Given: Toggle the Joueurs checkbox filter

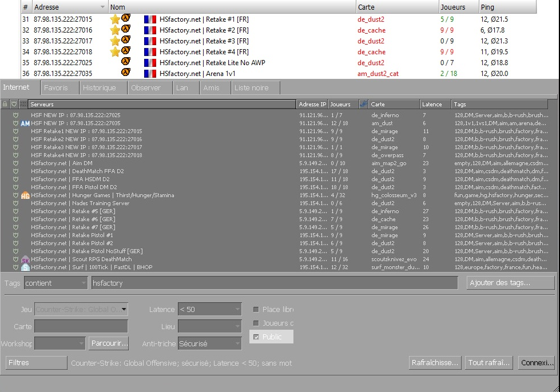Looking at the screenshot, I should coord(256,323).
